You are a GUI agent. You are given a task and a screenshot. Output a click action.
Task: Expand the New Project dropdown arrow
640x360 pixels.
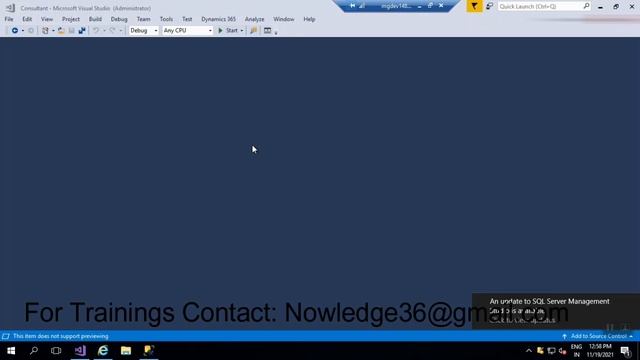pyautogui.click(x=53, y=31)
